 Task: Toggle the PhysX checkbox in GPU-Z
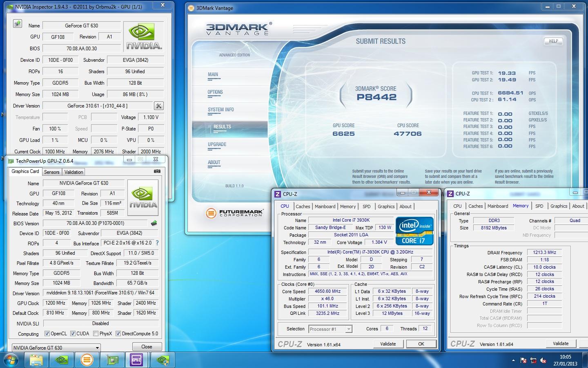(96, 334)
